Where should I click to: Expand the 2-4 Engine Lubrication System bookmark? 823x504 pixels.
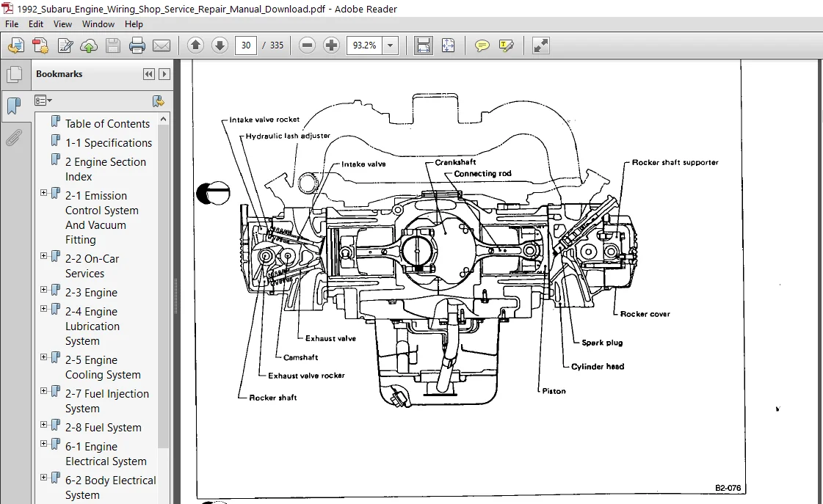click(x=44, y=308)
